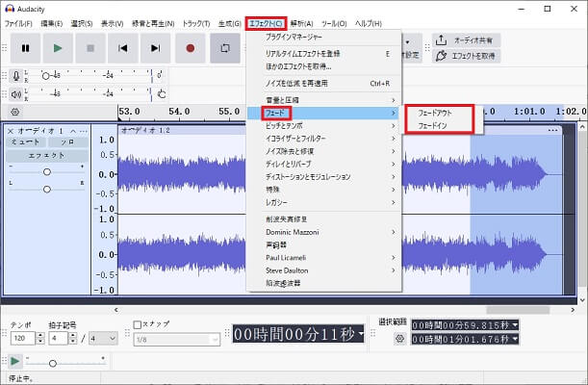Click the エフェクト menu
The width and height of the screenshot is (588, 385).
[266, 24]
